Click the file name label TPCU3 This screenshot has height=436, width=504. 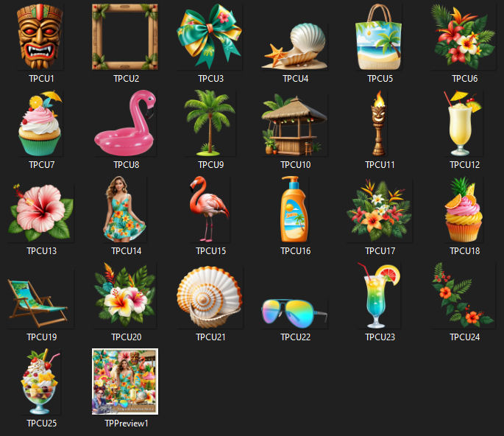[211, 79]
